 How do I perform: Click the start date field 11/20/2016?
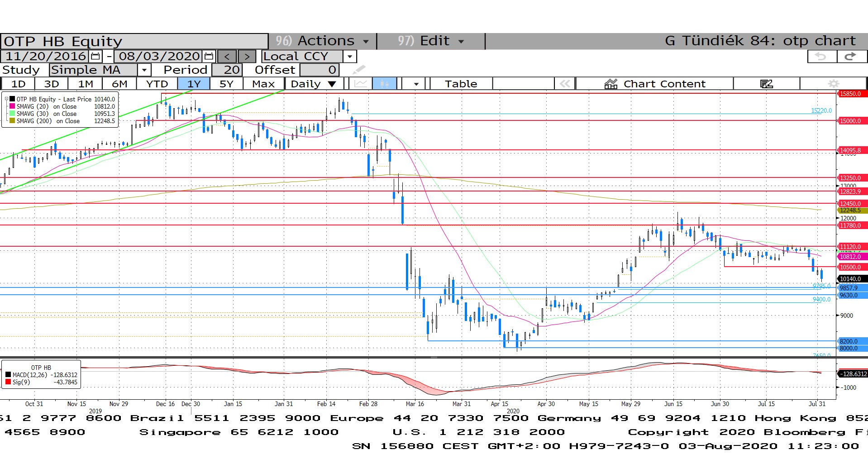tap(45, 57)
